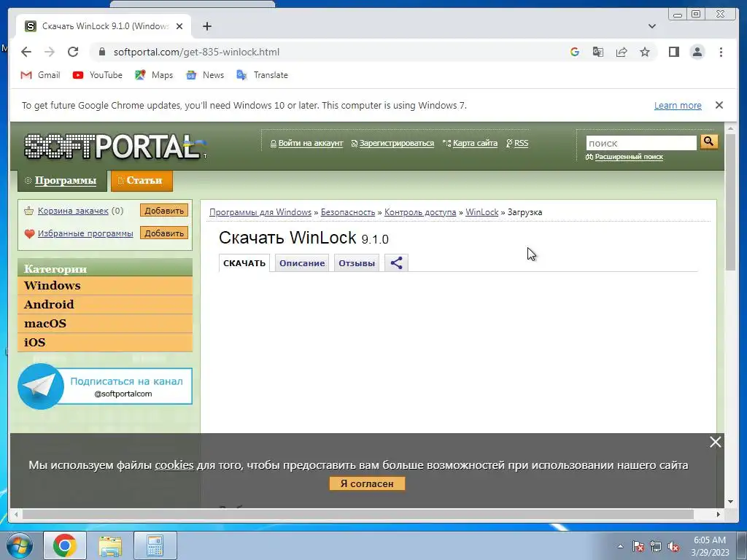Open Chrome three-dot menu
747x560 pixels.
point(721,52)
